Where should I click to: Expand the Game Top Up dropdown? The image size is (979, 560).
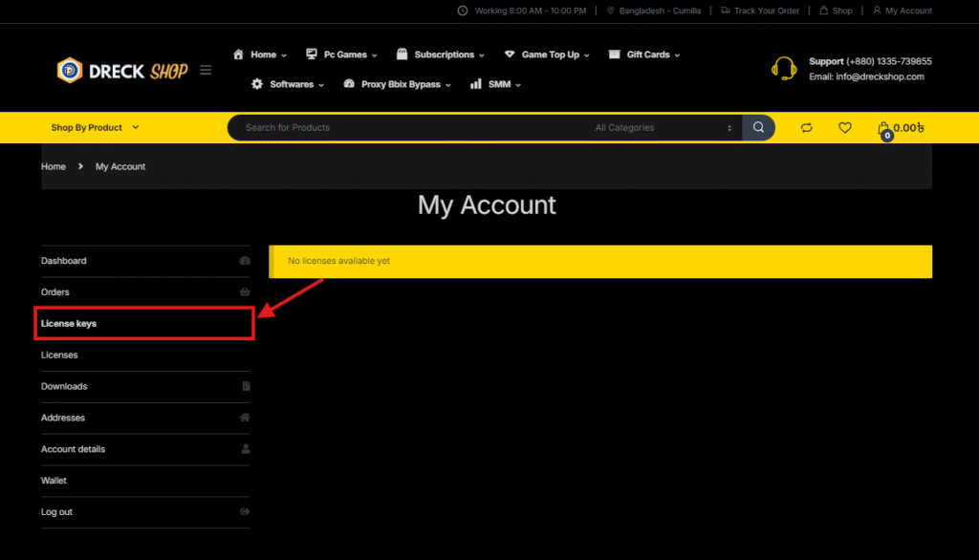[x=587, y=55]
